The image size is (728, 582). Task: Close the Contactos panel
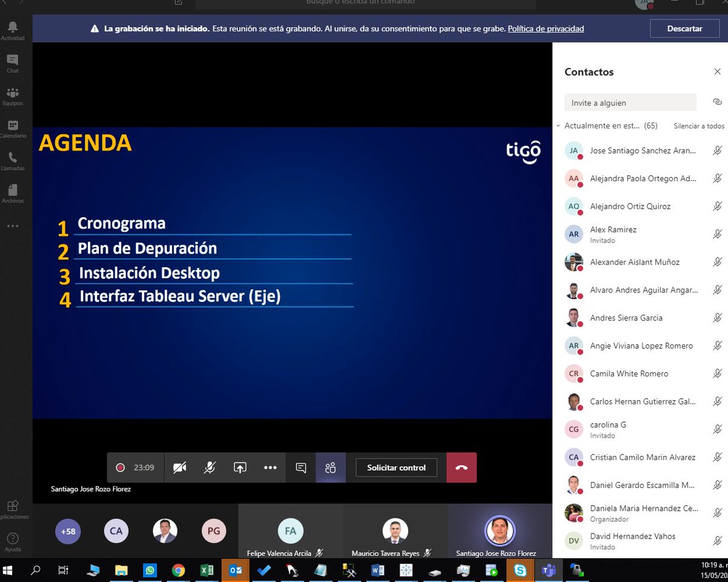(717, 72)
